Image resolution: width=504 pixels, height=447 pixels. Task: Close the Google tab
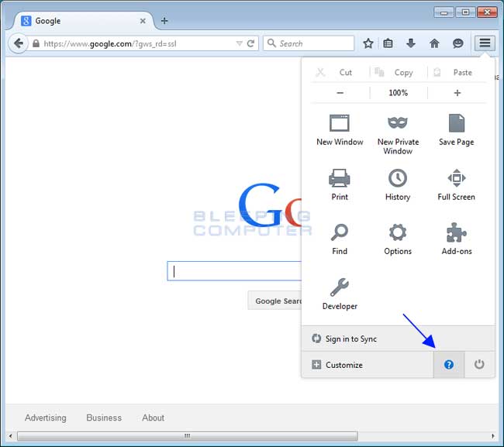click(143, 21)
